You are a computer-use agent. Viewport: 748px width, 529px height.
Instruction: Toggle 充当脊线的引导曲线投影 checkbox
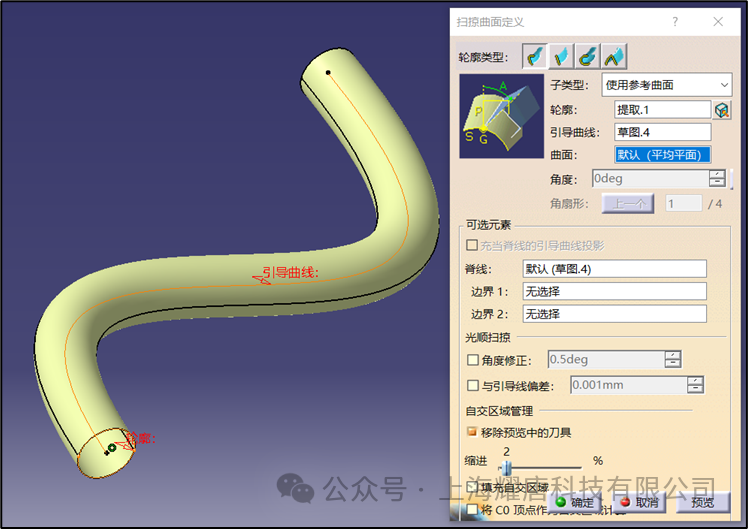click(x=472, y=245)
